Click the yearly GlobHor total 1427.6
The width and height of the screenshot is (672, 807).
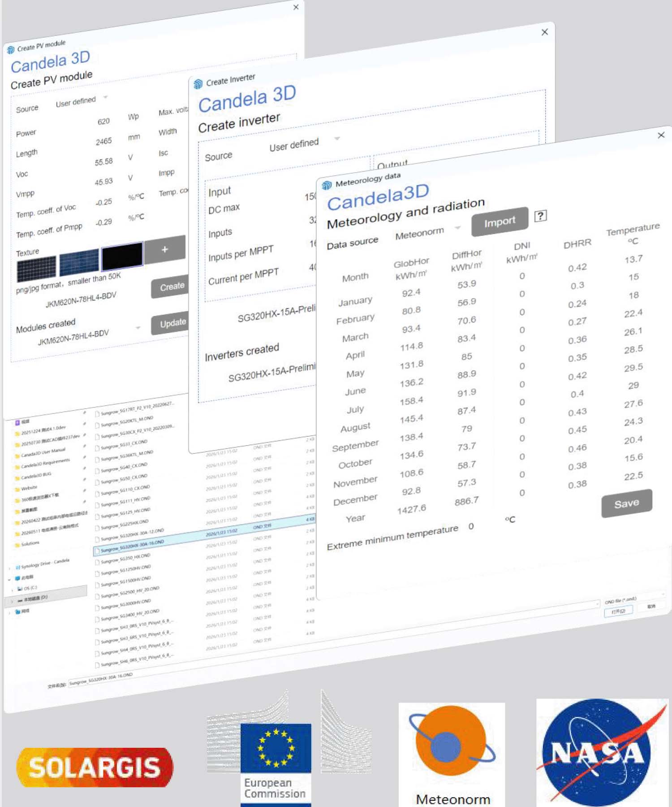[411, 509]
